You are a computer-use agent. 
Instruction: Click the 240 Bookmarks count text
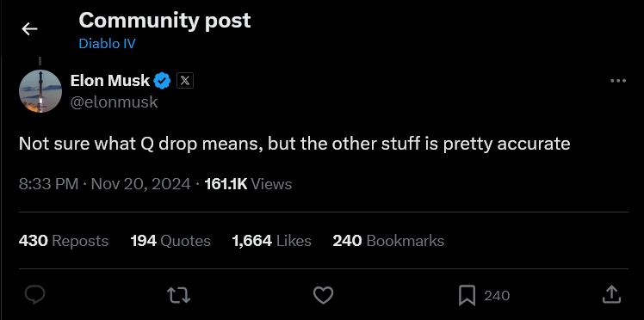tap(388, 241)
